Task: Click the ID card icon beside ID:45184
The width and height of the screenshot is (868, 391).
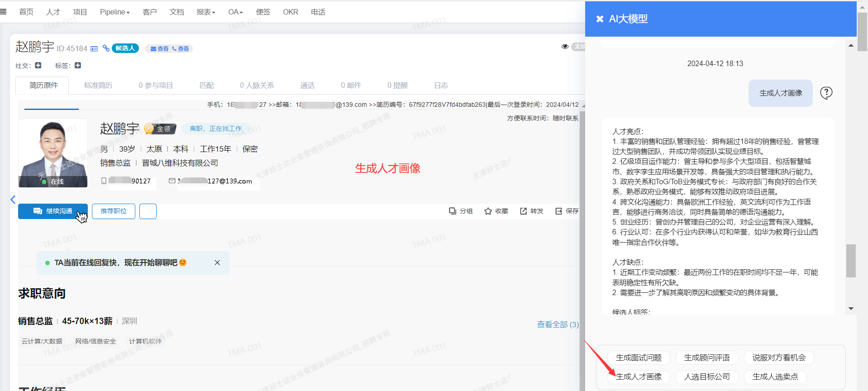Action: click(x=94, y=49)
